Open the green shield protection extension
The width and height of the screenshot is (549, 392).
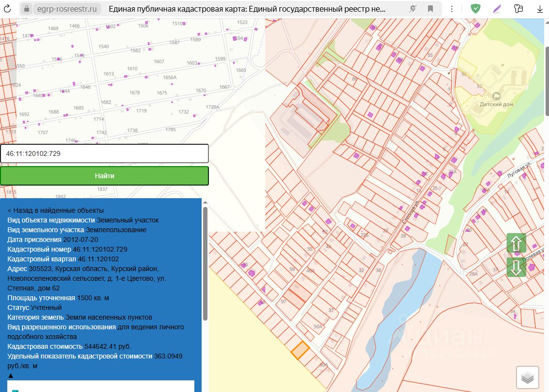(x=476, y=9)
